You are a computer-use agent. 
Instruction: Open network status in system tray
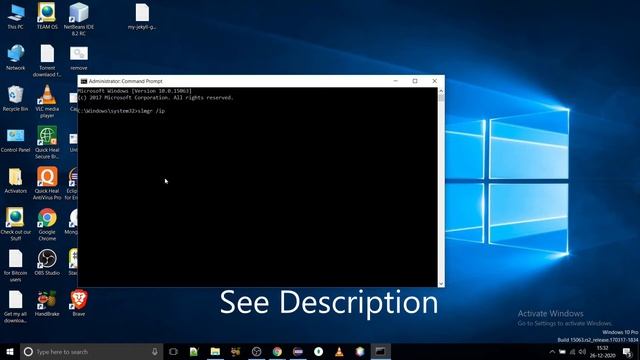click(x=572, y=352)
